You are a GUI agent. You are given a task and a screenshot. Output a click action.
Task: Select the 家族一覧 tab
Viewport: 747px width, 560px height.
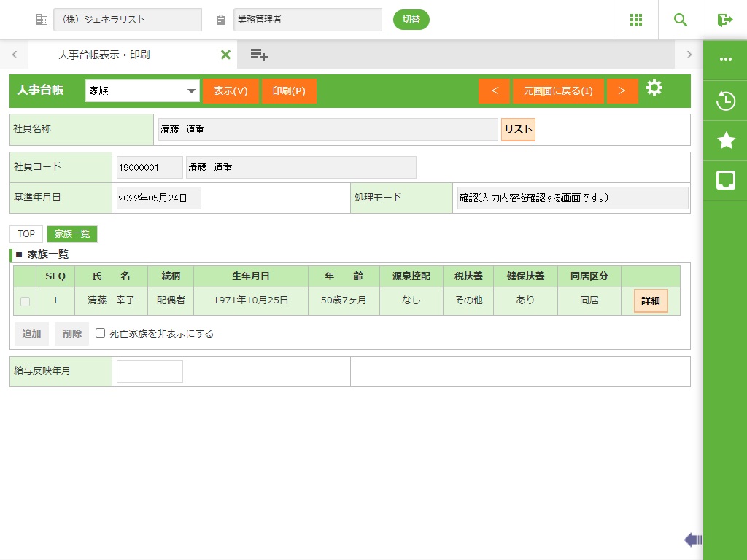72,234
